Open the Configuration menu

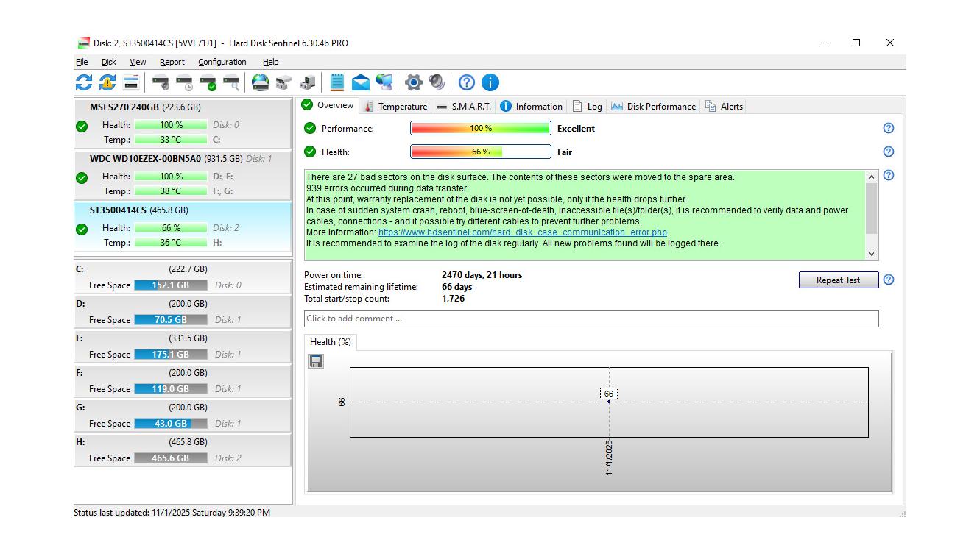pyautogui.click(x=222, y=63)
